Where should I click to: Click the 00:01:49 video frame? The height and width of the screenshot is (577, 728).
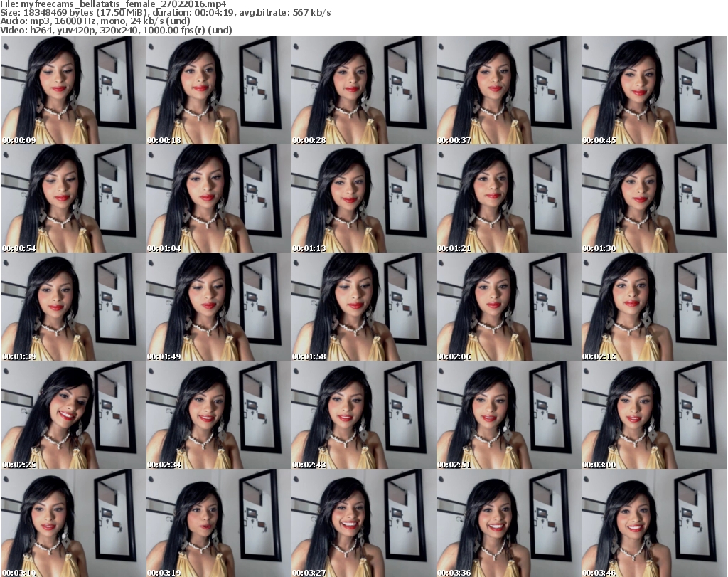(x=219, y=307)
